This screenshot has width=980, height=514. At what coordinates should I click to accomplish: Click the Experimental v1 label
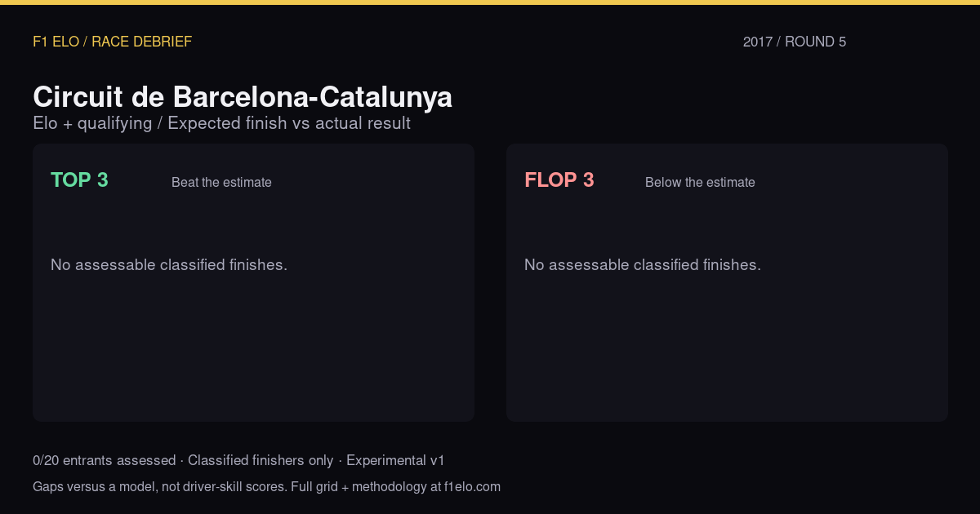[x=395, y=461]
